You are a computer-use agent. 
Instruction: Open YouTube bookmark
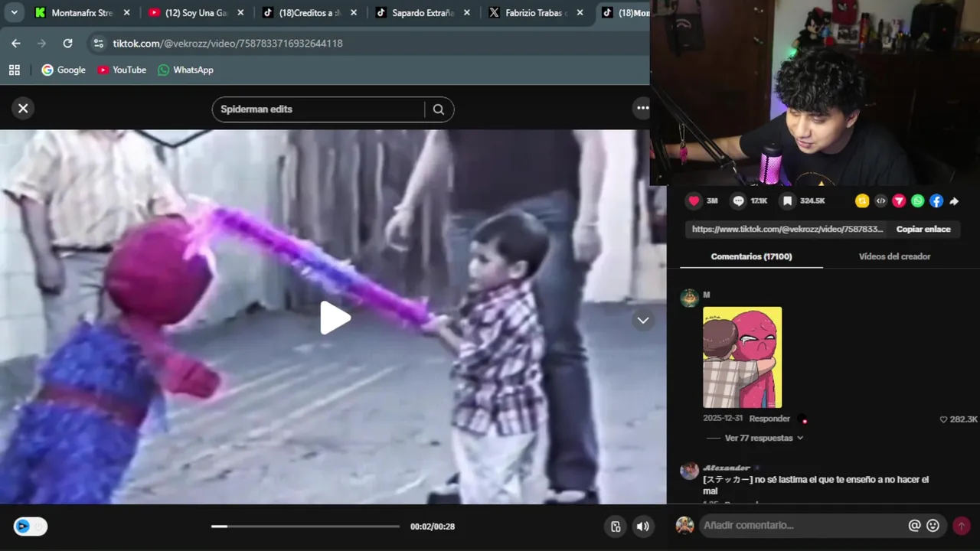[122, 70]
